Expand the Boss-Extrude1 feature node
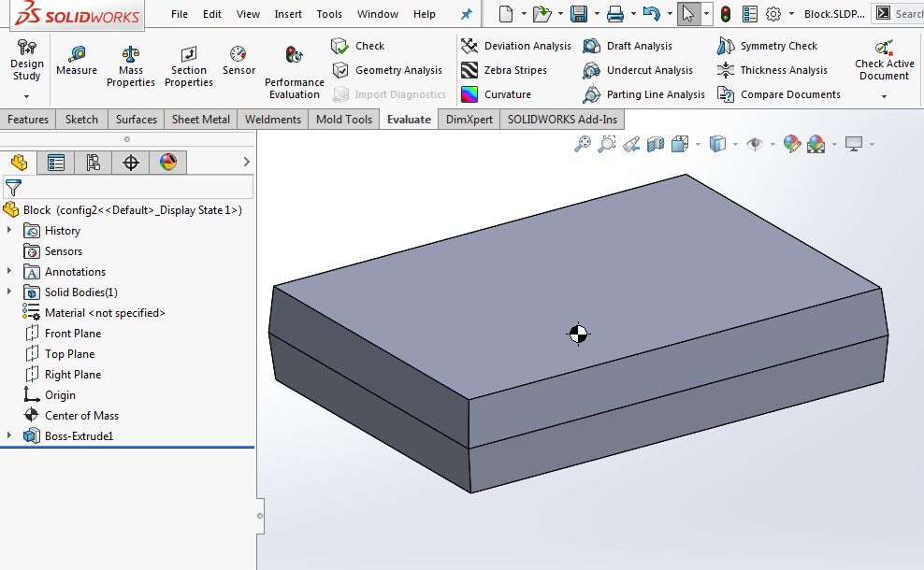Image resolution: width=924 pixels, height=570 pixels. [8, 435]
